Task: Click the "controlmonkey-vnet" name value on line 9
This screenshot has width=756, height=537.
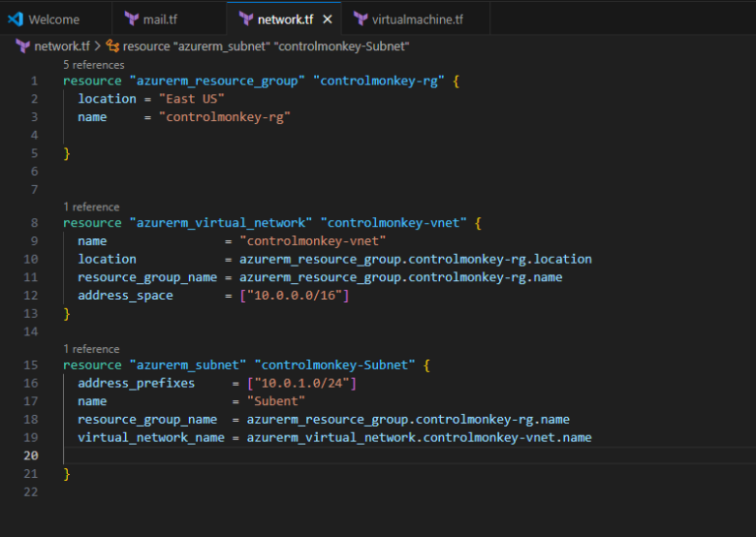Action: click(312, 241)
